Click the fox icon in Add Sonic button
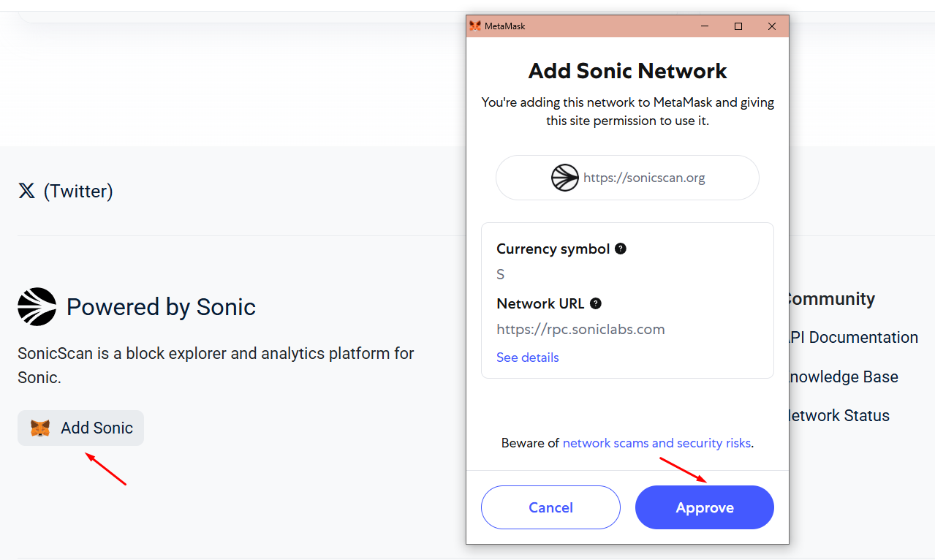 (40, 428)
